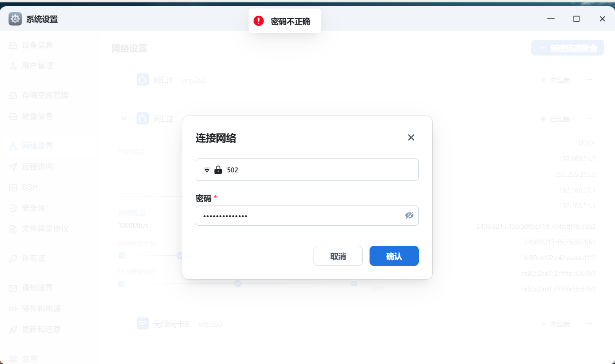Open the three-dot more menu for 网口1
Screen dimensions: 615x364
point(589,80)
